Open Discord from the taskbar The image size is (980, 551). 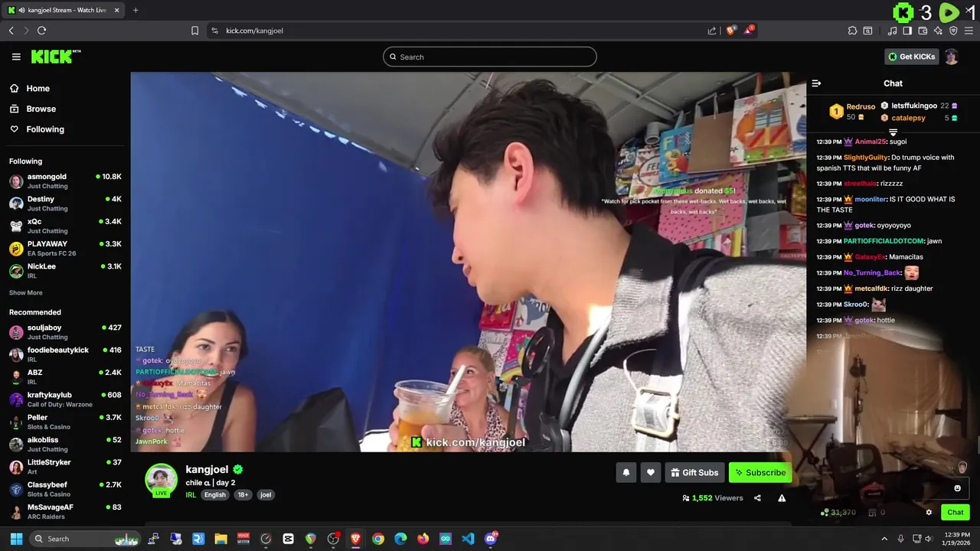coord(491,539)
